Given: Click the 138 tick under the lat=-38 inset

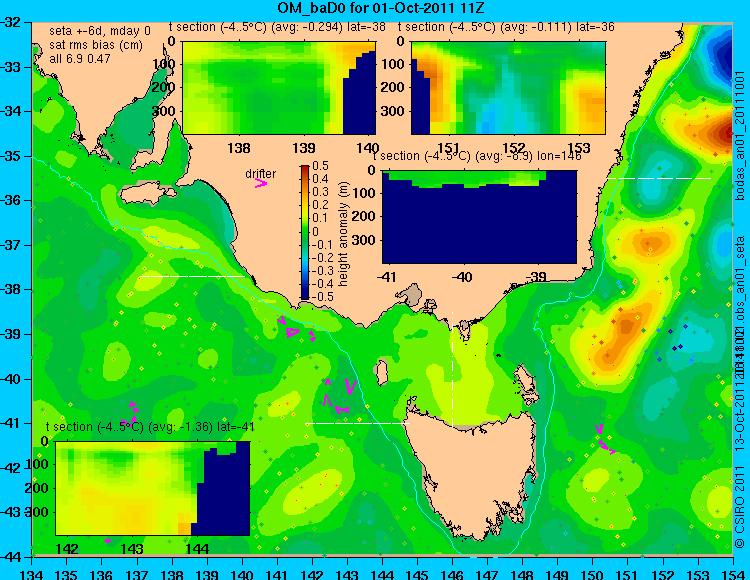Looking at the screenshot, I should [x=239, y=148].
